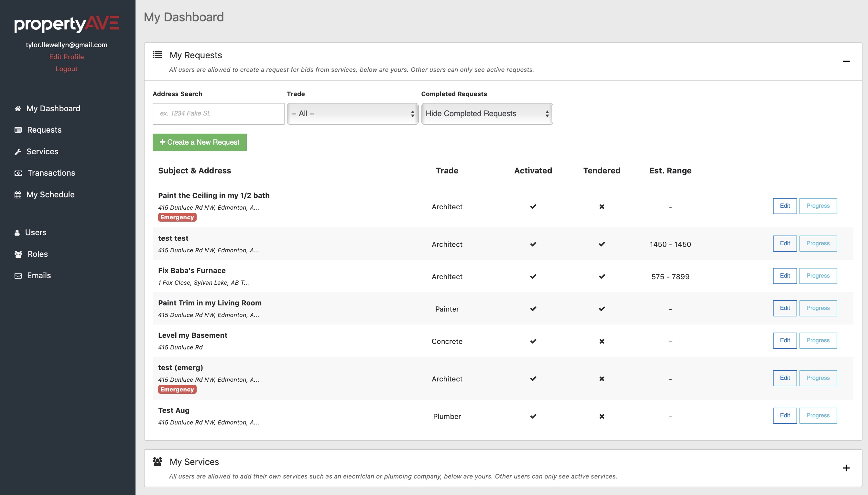
Task: View Progress for Level my Basement
Action: [x=818, y=340]
